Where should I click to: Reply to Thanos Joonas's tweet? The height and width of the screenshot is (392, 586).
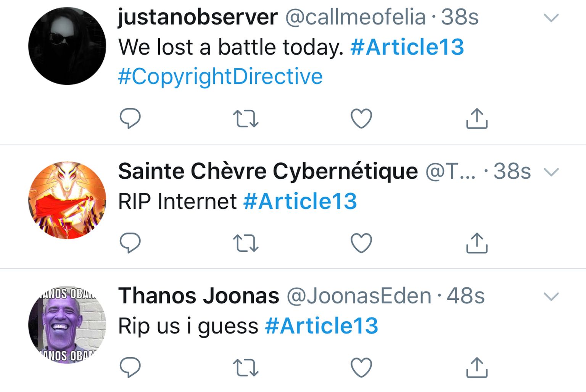[x=130, y=368]
